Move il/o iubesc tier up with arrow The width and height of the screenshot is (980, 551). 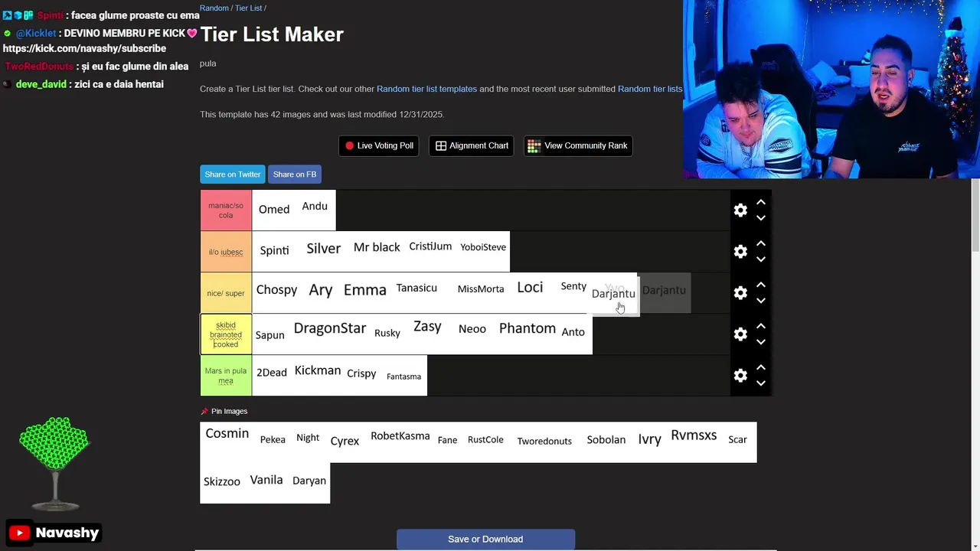pos(761,244)
